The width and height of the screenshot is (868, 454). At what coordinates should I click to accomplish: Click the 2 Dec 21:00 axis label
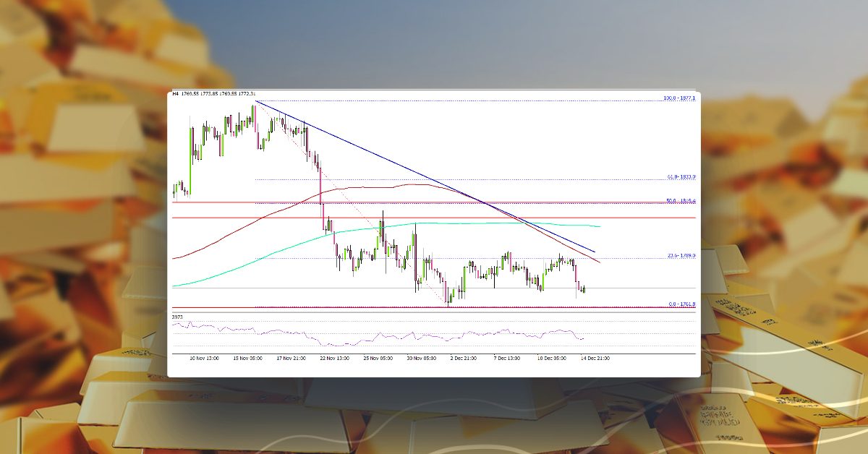465,357
